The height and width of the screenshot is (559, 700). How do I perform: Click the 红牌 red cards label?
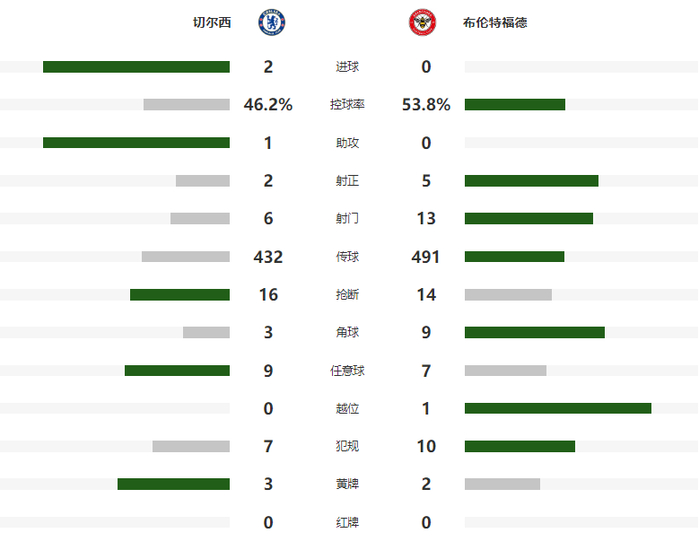pyautogui.click(x=348, y=522)
